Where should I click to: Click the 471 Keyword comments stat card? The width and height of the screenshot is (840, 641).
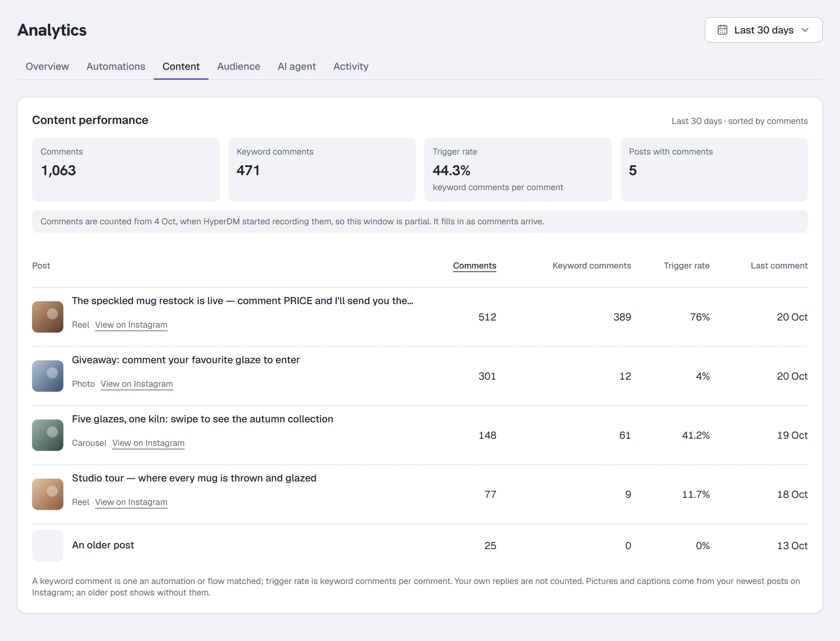pyautogui.click(x=322, y=170)
